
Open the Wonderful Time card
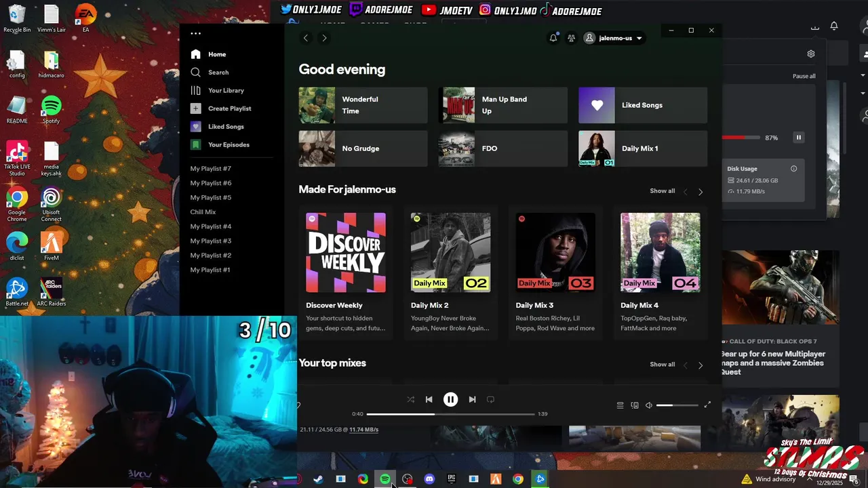(x=363, y=105)
